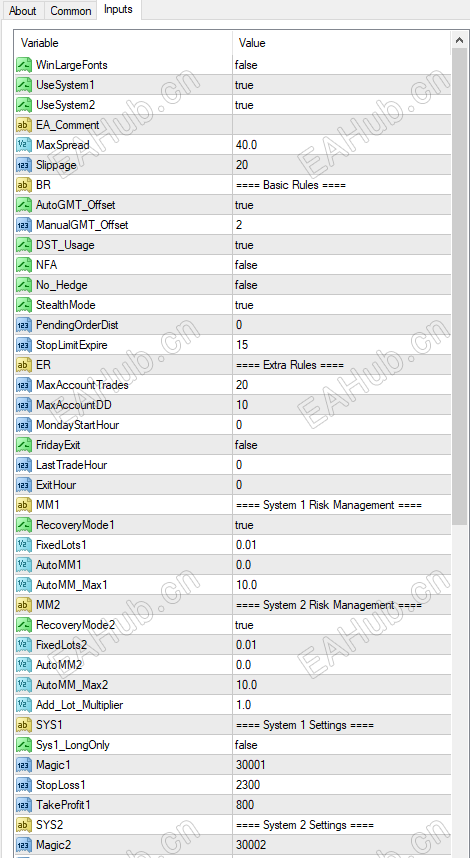Viewport: 470px width, 858px height.
Task: Click the WinLargeFonts boolean icon
Action: tap(24, 65)
